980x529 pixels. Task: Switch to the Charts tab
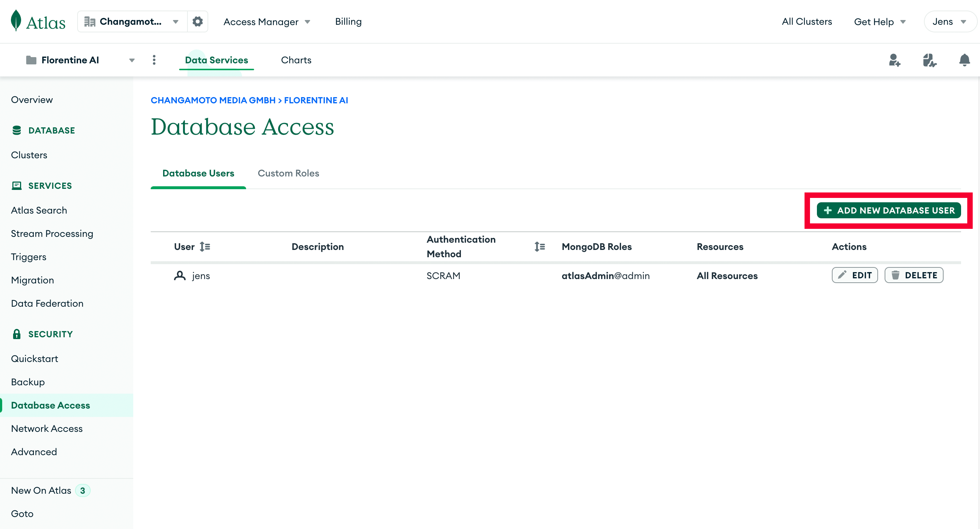(296, 60)
